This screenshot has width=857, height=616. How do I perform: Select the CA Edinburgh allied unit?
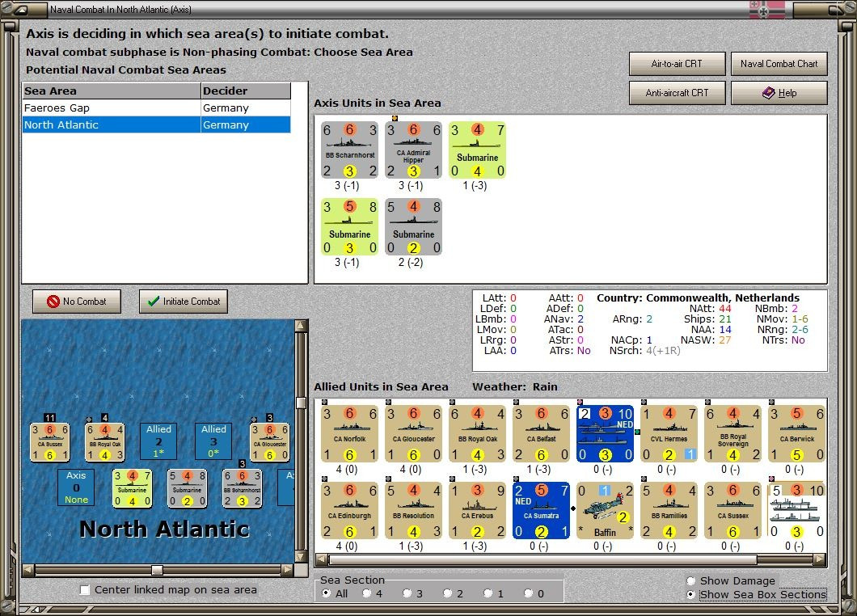pos(350,511)
